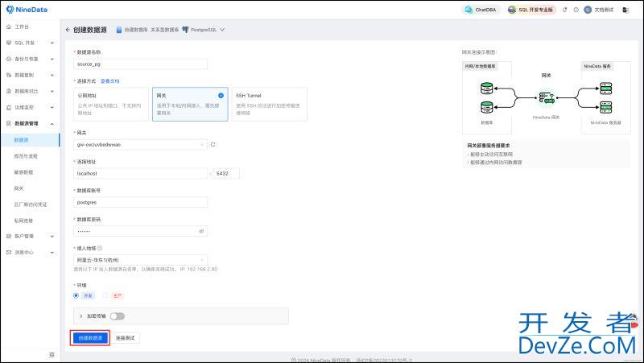This screenshot has height=363, width=644.
Task: Click the NineData 网关 diagram icon
Action: point(547,97)
